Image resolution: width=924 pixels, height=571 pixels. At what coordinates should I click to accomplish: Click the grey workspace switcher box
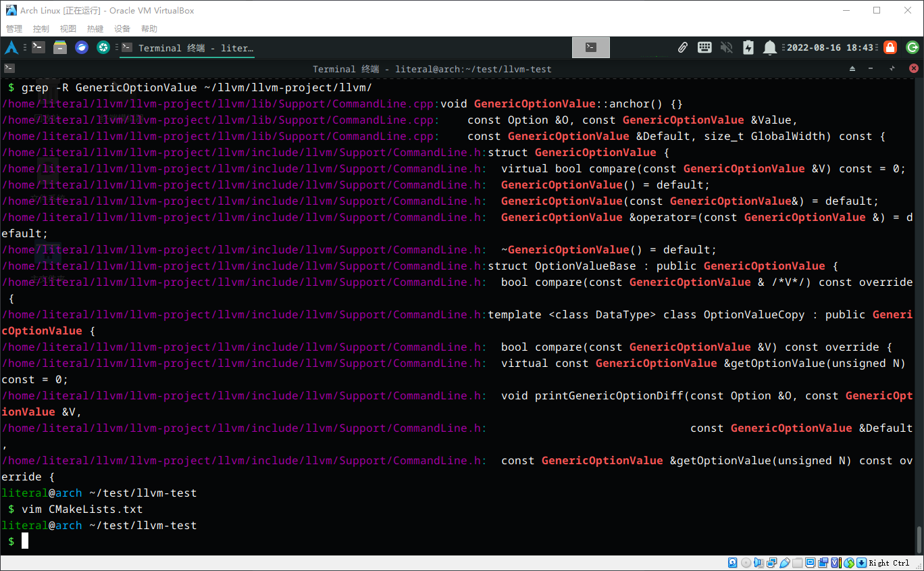tap(591, 47)
